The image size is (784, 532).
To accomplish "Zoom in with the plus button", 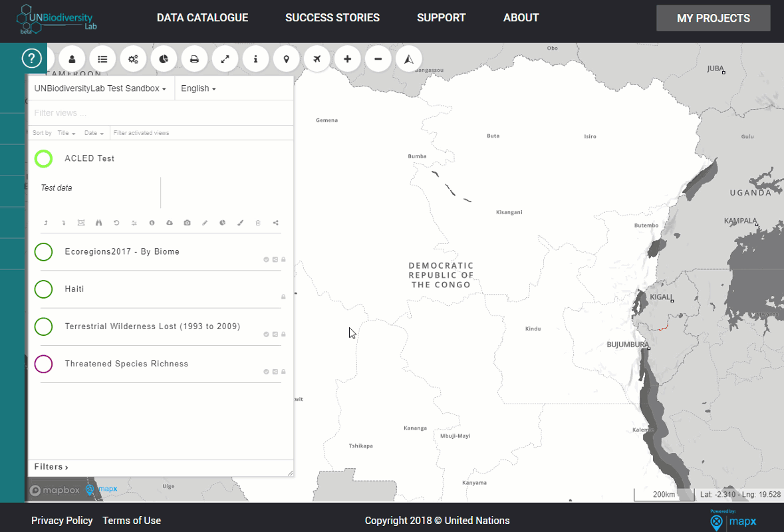I will [x=348, y=59].
